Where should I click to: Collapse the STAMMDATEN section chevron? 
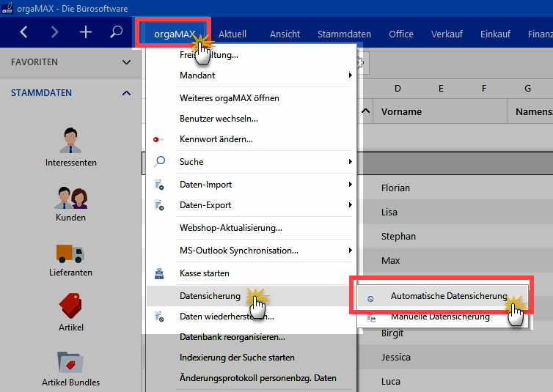pyautogui.click(x=126, y=93)
